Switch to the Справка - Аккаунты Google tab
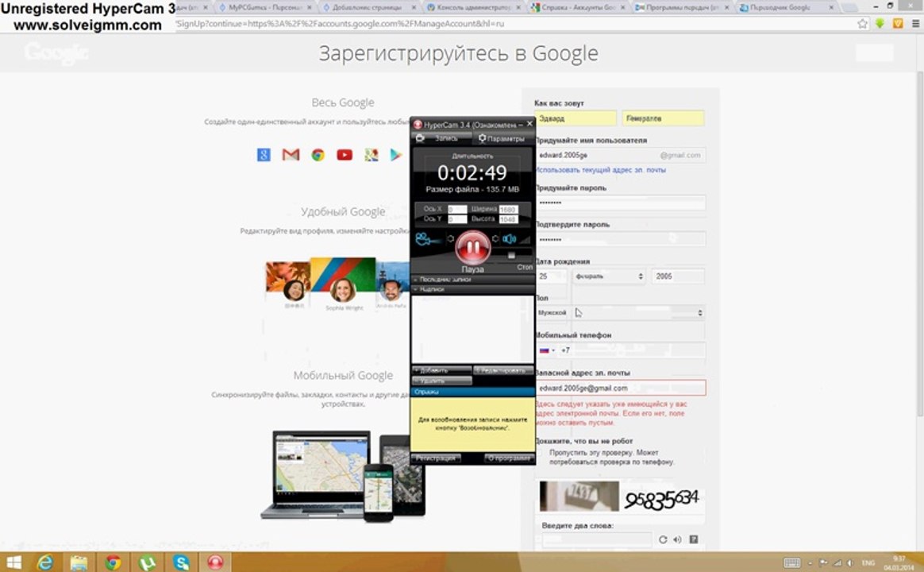This screenshot has width=924, height=572. coord(579,8)
